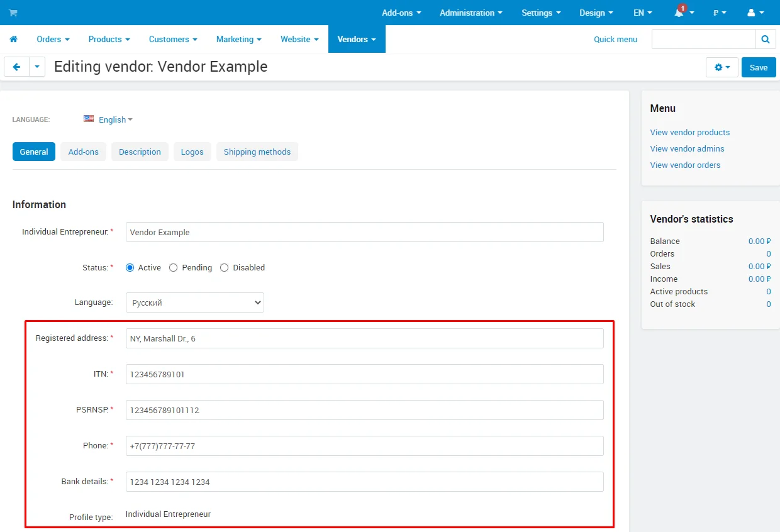Click the Save button
Viewport: 780px width, 532px height.
[x=758, y=67]
